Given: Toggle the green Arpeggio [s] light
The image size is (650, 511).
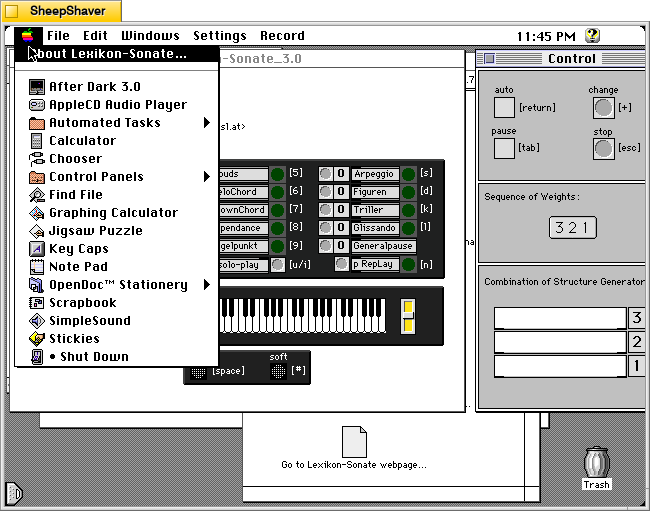Looking at the screenshot, I should pyautogui.click(x=408, y=174).
